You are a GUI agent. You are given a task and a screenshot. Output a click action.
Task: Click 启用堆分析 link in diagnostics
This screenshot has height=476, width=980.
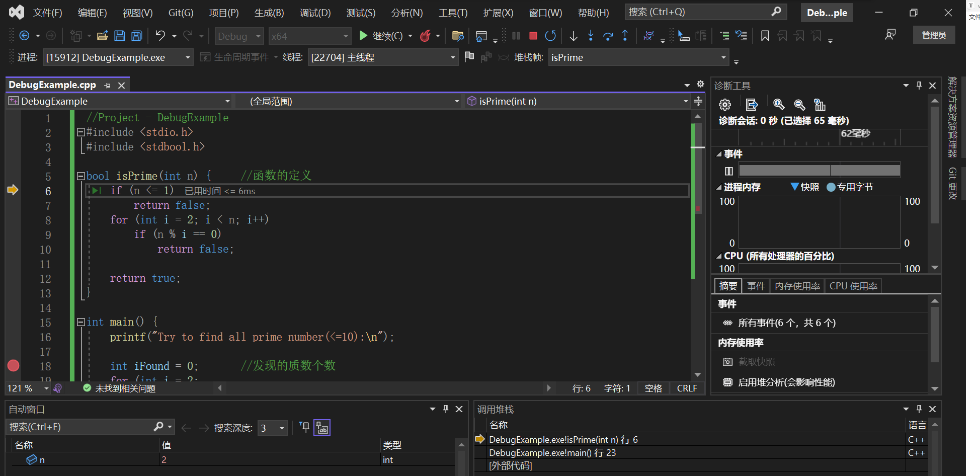point(786,382)
